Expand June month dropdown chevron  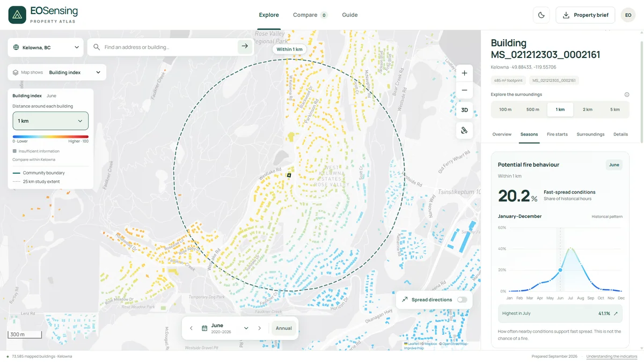(246, 328)
